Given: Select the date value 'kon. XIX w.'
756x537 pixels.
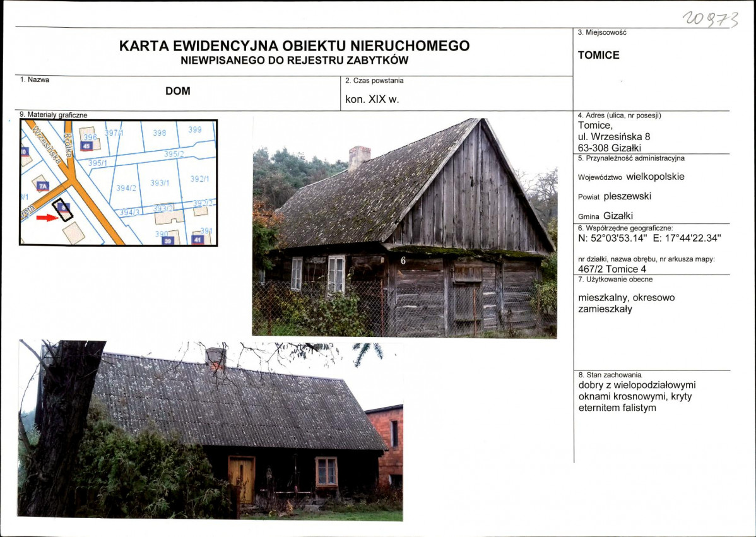Looking at the screenshot, I should 372,100.
